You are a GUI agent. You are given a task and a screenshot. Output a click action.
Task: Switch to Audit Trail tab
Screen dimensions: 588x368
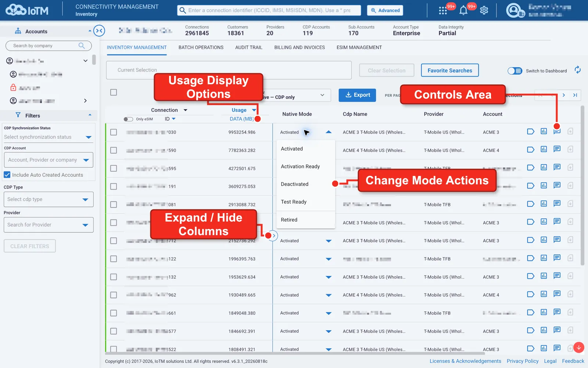[249, 47]
